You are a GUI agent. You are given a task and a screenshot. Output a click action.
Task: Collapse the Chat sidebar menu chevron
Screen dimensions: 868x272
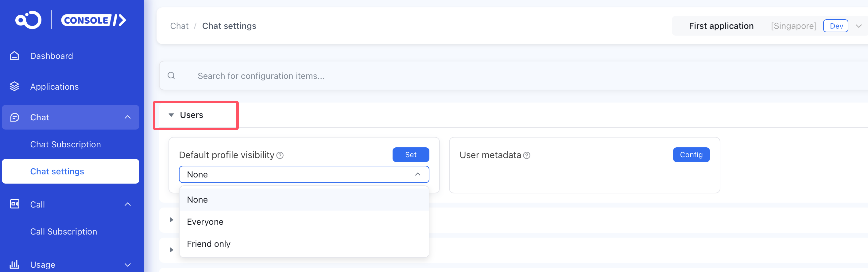point(128,117)
